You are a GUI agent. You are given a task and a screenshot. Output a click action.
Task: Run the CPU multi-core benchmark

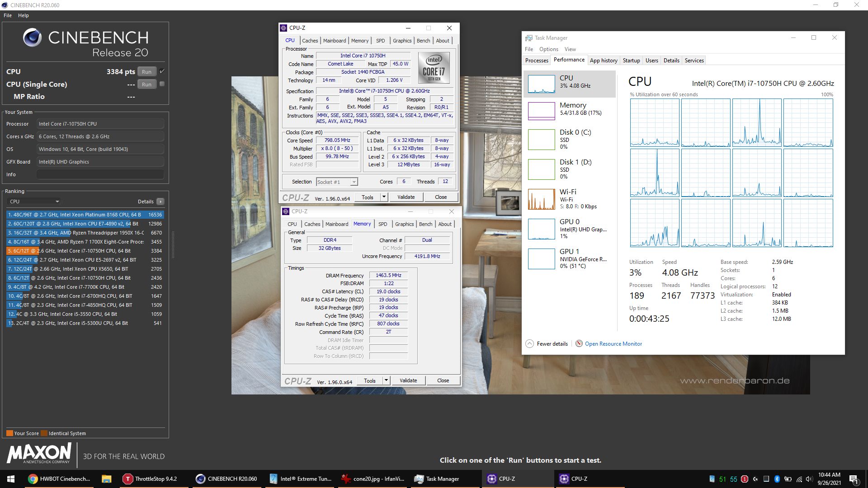click(146, 71)
